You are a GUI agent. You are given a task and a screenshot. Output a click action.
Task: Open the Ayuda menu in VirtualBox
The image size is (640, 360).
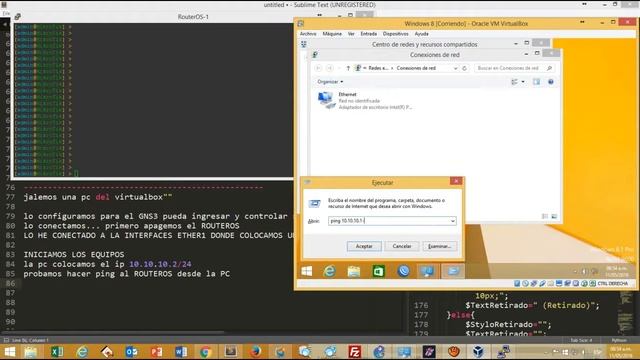pos(421,34)
